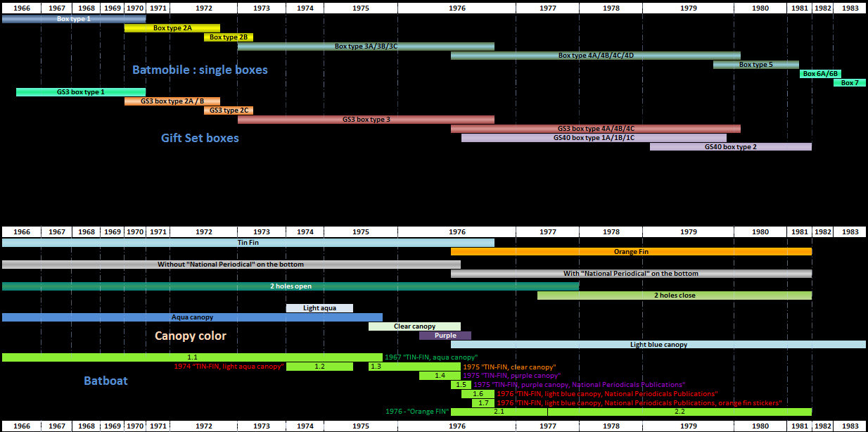868x432 pixels.
Task: Select the green "2.2" Batboat bar
Action: 679,412
